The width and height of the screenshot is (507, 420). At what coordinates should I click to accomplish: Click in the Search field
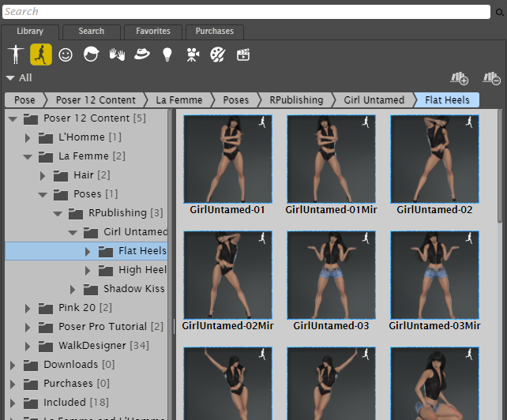point(245,12)
